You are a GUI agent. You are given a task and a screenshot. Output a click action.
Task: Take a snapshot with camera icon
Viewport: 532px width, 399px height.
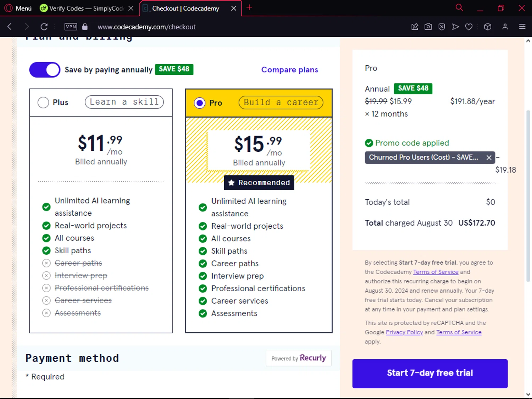point(428,27)
